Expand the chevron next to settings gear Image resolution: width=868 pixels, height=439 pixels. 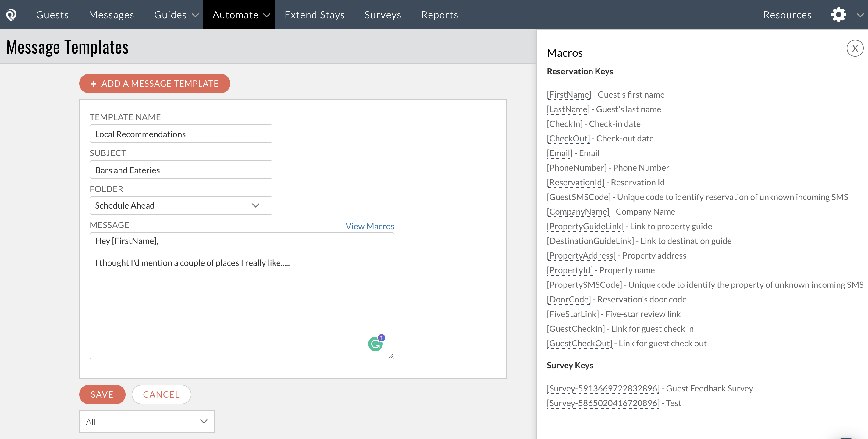click(x=860, y=15)
